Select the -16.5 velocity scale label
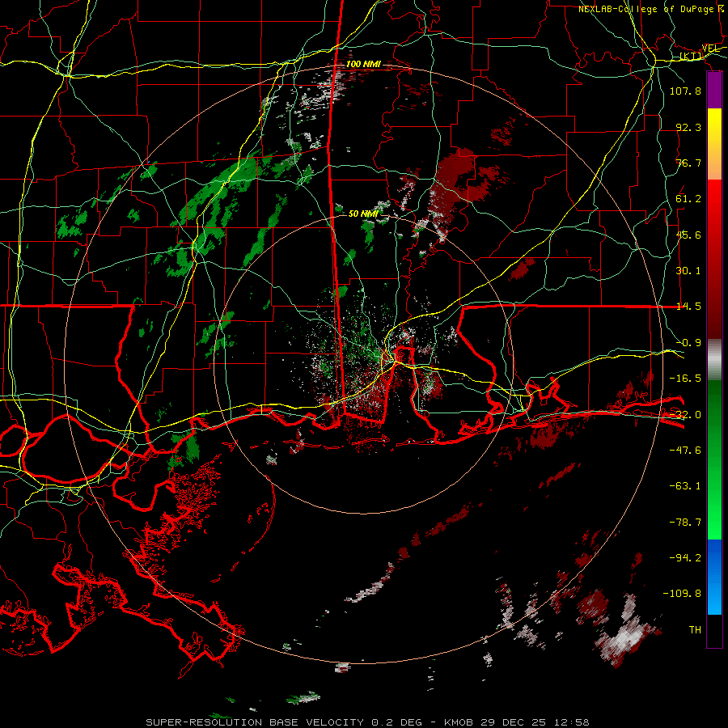Image resolution: width=728 pixels, height=728 pixels. click(685, 379)
